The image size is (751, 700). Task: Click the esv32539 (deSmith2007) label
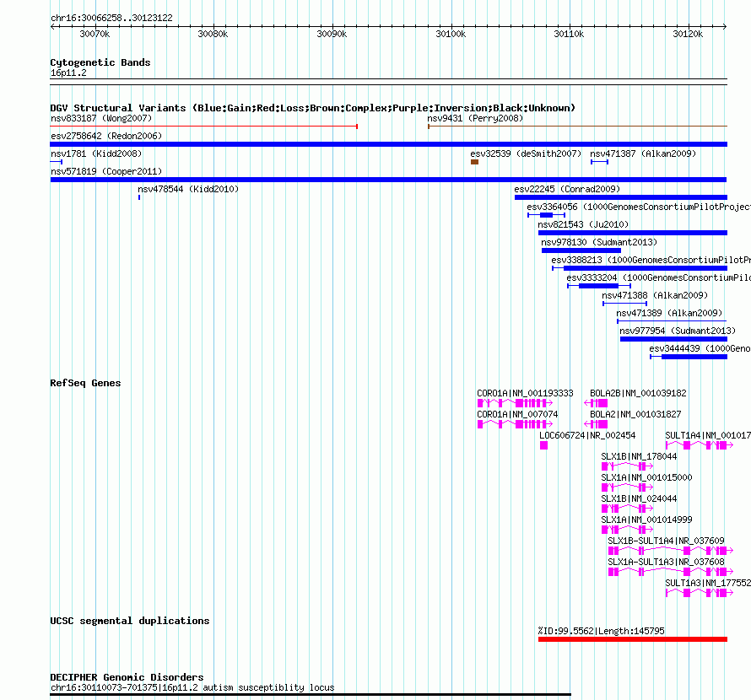coord(526,153)
